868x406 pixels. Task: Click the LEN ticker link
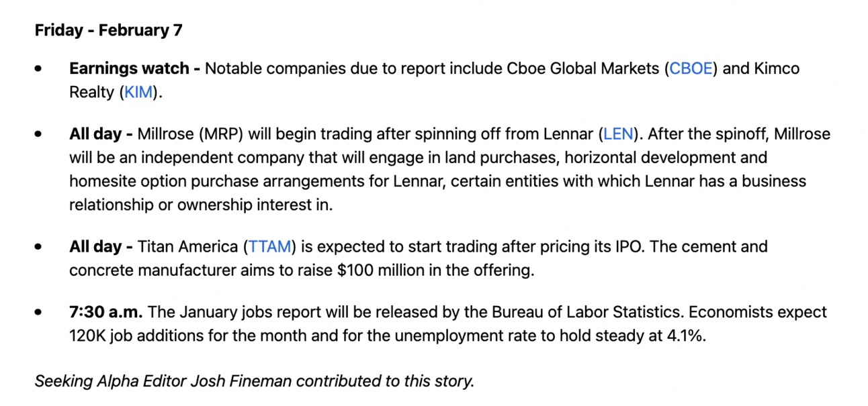618,134
